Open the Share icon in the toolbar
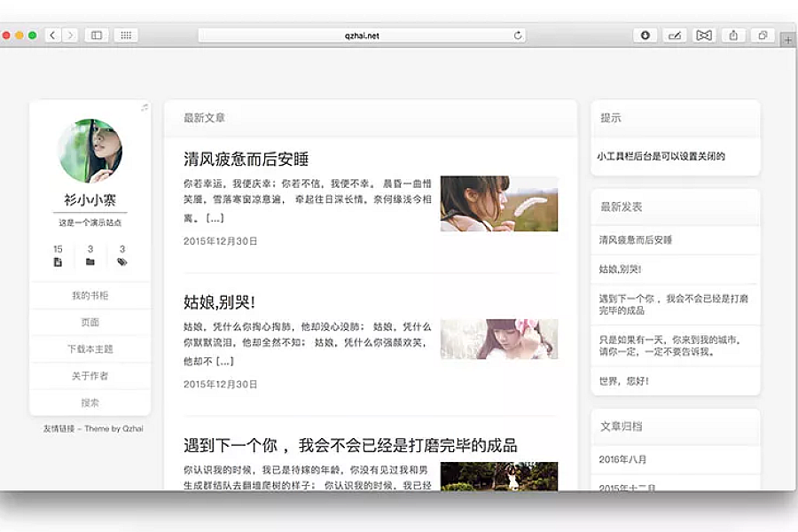The image size is (798, 532). click(733, 35)
